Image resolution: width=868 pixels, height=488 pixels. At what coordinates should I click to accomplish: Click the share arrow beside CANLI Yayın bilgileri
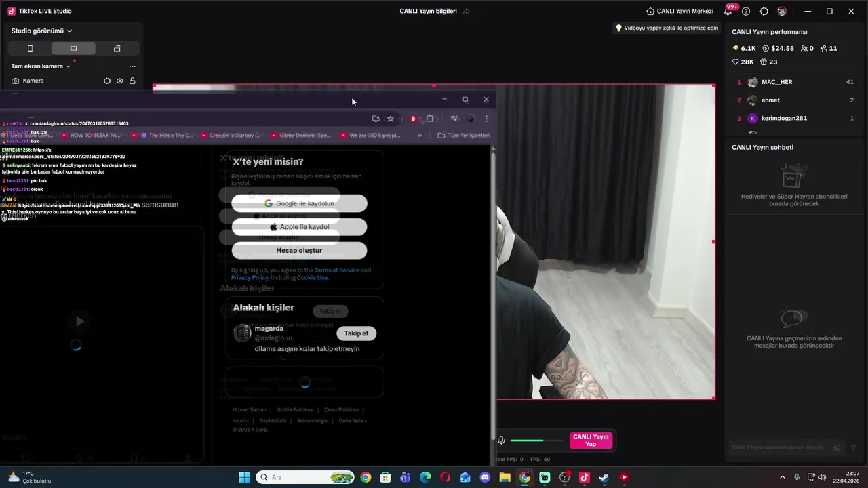click(467, 12)
